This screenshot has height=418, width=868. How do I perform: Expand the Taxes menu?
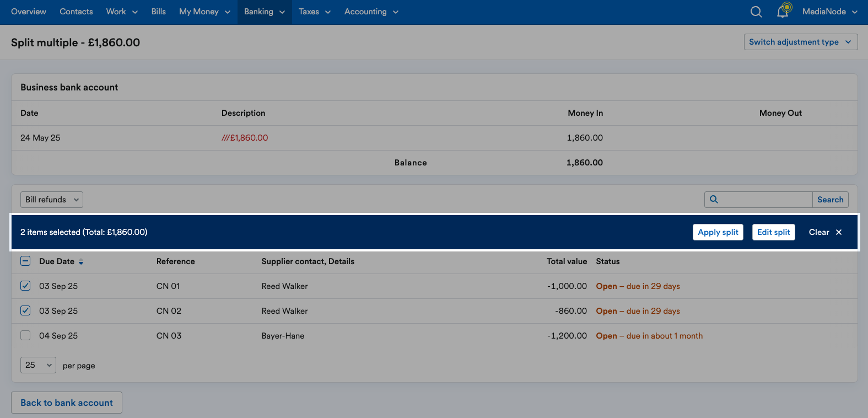point(315,12)
